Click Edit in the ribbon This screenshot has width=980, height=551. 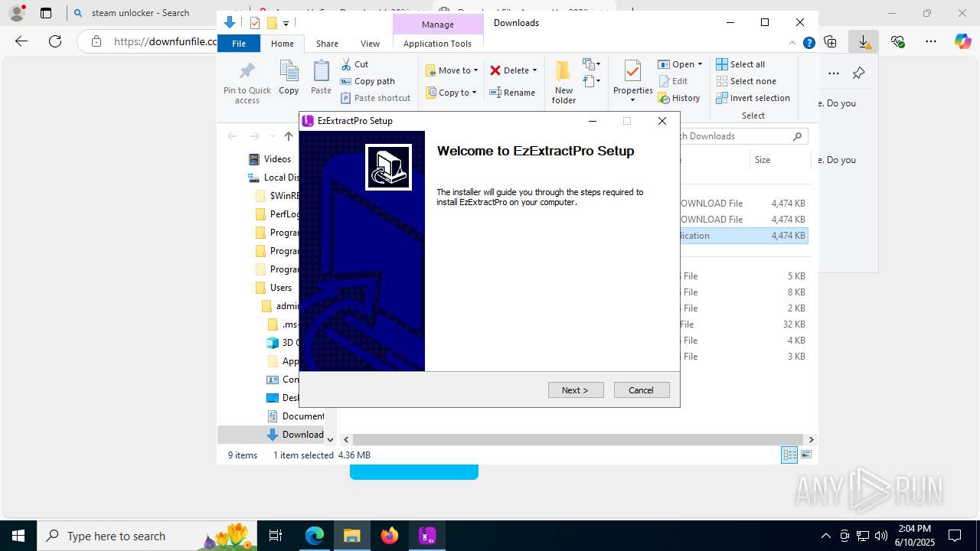673,81
